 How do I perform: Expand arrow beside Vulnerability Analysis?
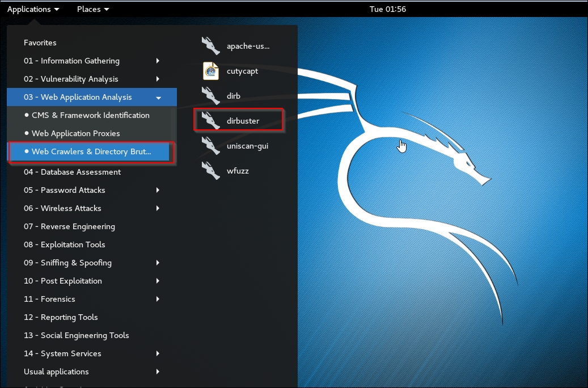point(158,79)
